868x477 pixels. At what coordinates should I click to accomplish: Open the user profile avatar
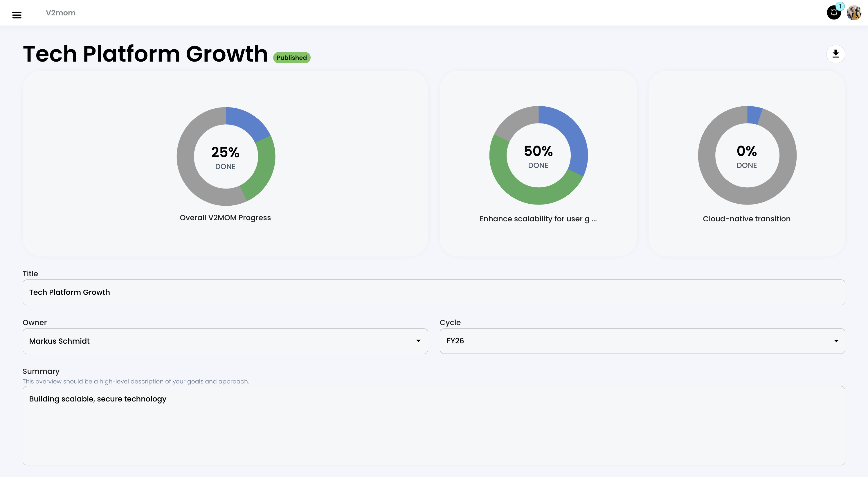853,13
